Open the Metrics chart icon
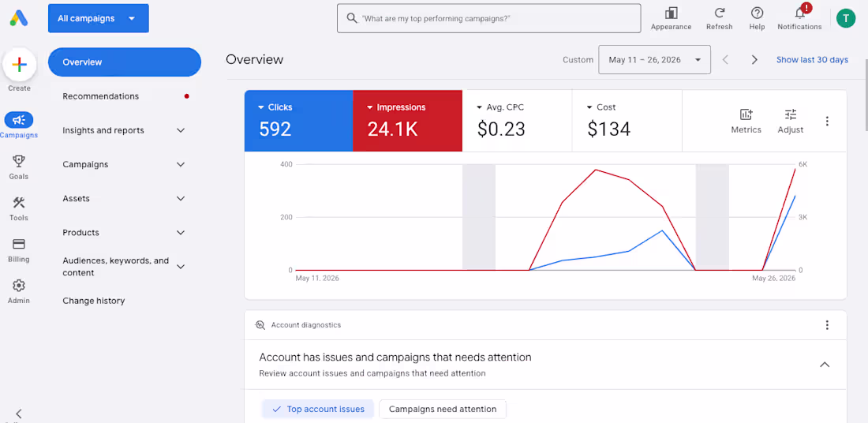 (746, 114)
